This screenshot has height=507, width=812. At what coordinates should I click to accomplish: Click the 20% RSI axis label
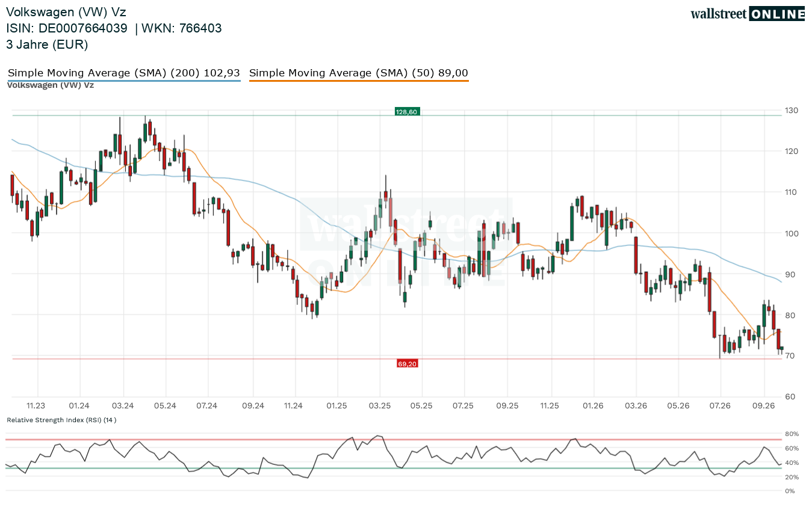(791, 478)
